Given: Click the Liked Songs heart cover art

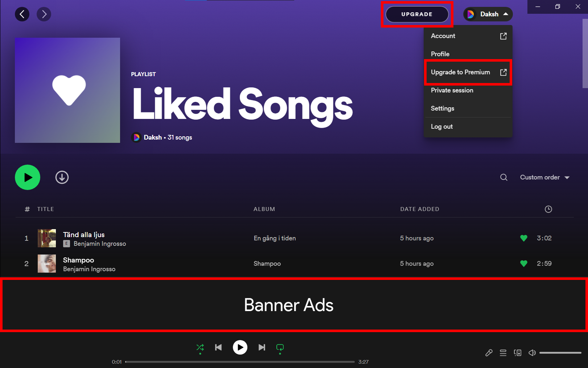Looking at the screenshot, I should pos(67,90).
